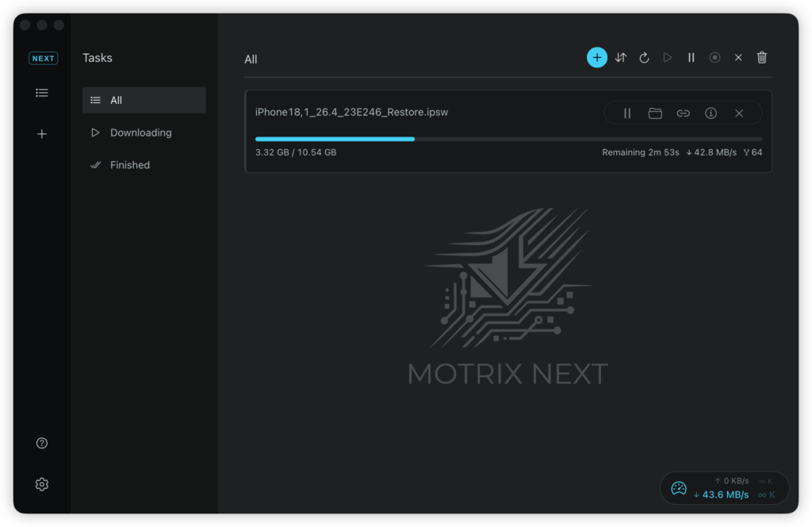Purge finished tasks with the trash icon

[762, 57]
